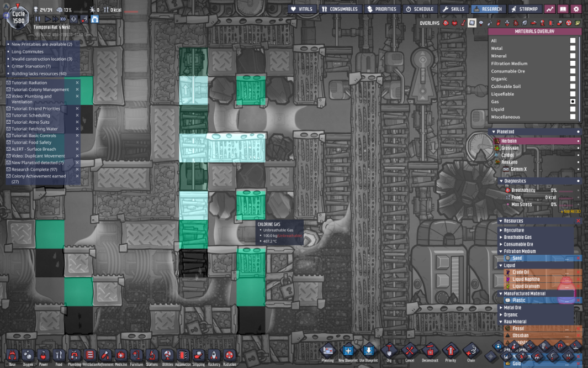588x368 pixels.
Task: Expand the Breathable Gas category
Action: coord(501,237)
